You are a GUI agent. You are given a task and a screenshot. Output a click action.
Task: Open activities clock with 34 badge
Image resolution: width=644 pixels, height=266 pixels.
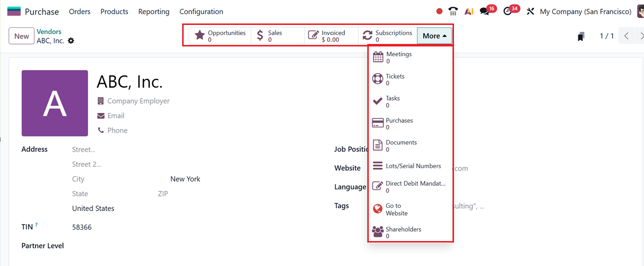pyautogui.click(x=508, y=11)
